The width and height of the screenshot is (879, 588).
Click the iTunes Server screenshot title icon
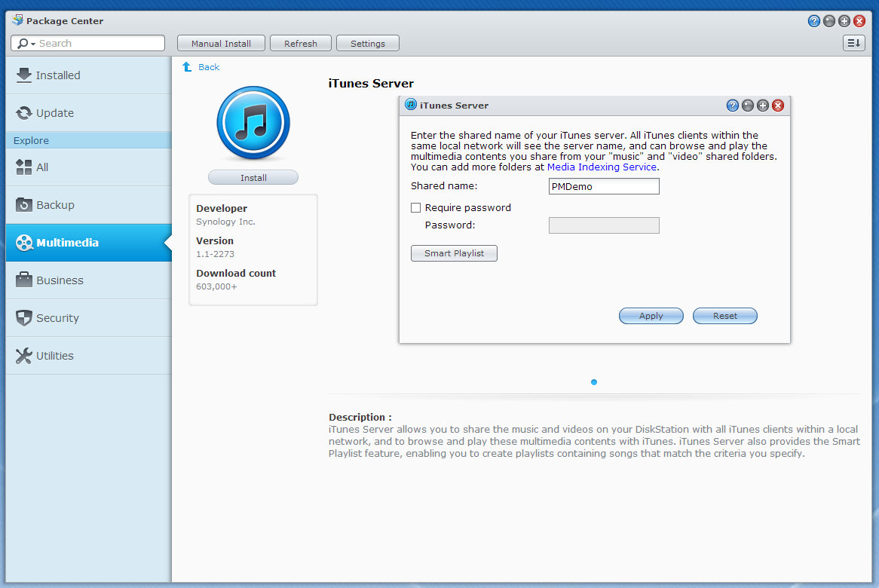click(x=411, y=104)
